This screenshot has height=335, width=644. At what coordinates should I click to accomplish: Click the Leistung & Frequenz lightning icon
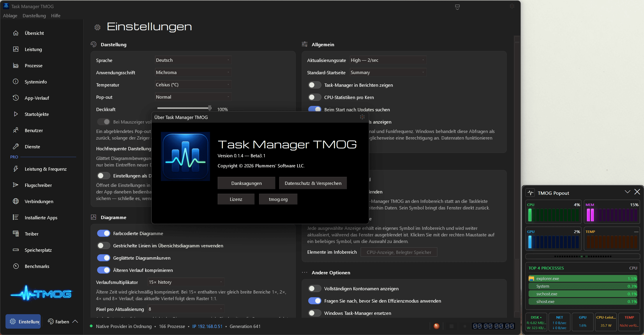coord(16,169)
